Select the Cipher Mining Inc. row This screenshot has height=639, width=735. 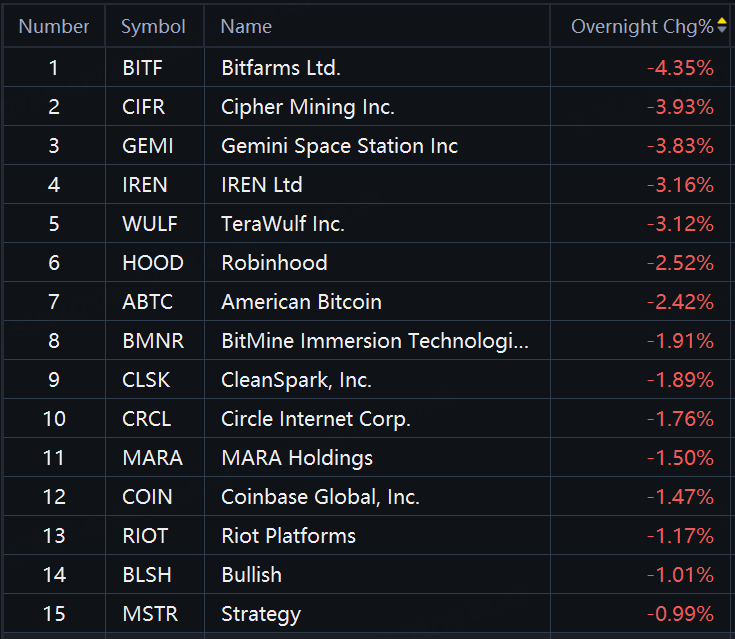click(308, 107)
